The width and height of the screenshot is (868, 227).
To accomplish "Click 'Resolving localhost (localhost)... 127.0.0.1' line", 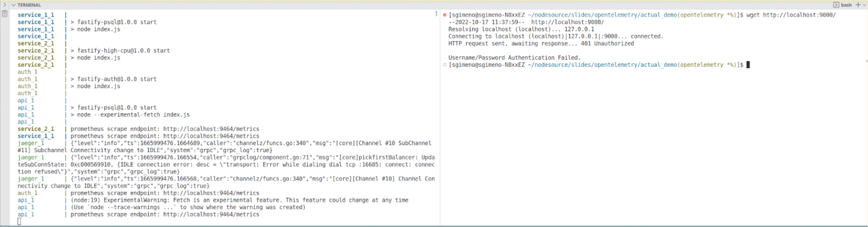I will coord(521,29).
